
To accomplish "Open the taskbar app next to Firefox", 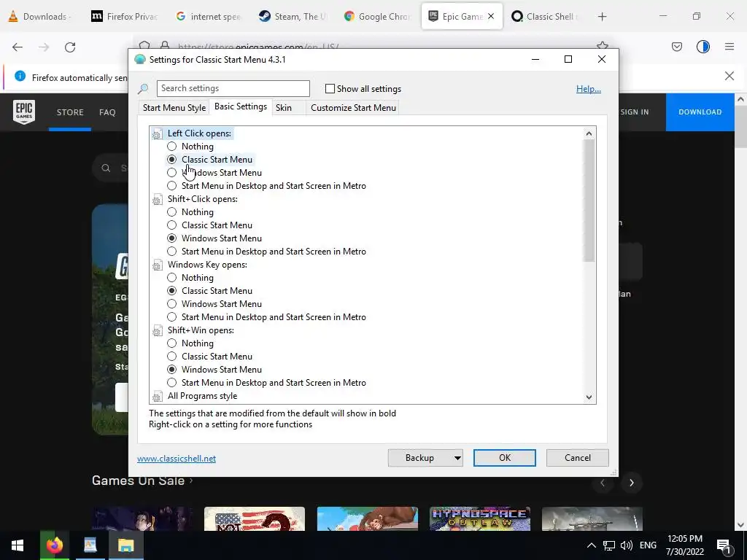I will [90, 545].
